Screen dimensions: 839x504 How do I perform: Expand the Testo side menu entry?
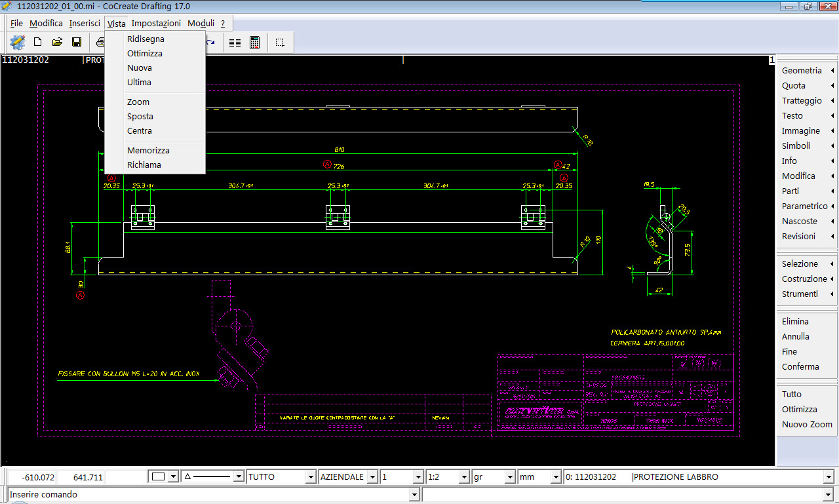pos(807,115)
